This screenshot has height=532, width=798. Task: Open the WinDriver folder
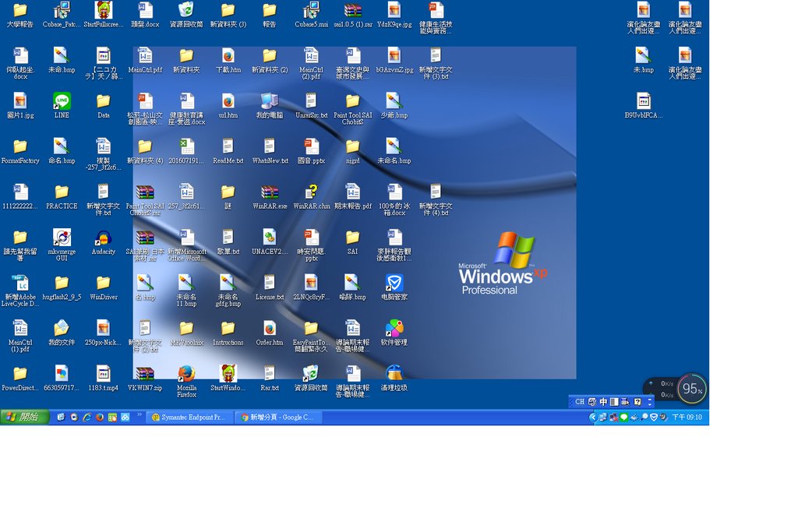point(104,287)
